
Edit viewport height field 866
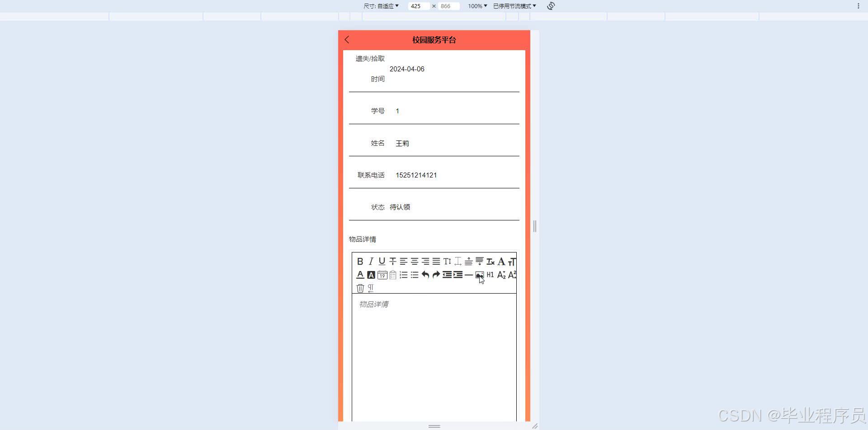449,6
